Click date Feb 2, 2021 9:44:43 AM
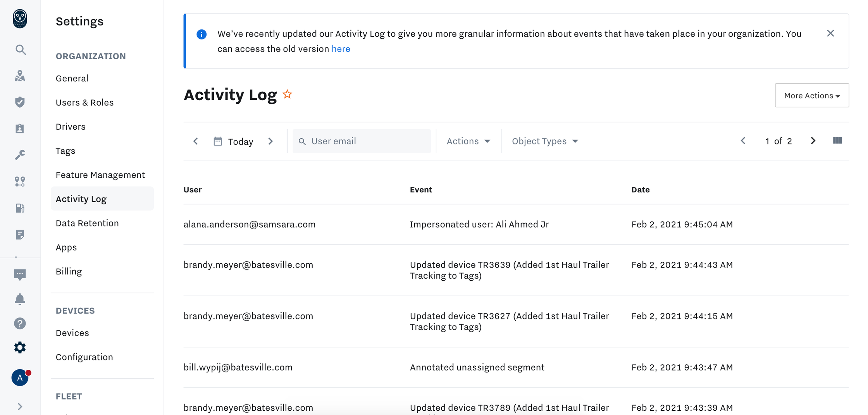Screen dimensions: 868x415 682,265
